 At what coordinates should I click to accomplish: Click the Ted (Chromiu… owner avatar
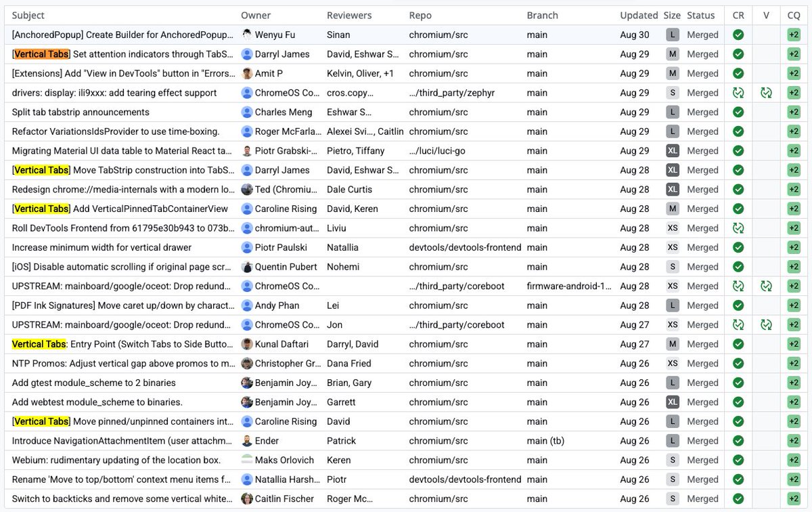coord(247,190)
